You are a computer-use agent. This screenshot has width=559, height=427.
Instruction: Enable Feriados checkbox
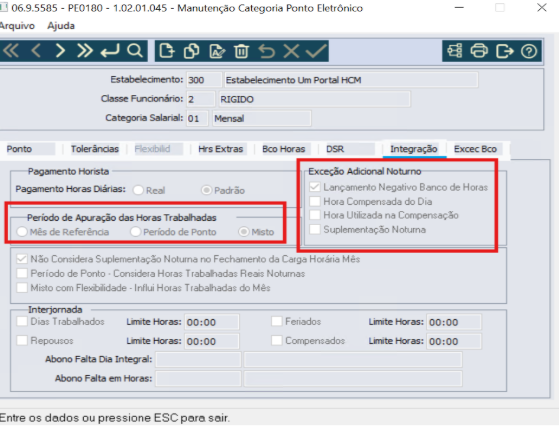click(x=277, y=321)
